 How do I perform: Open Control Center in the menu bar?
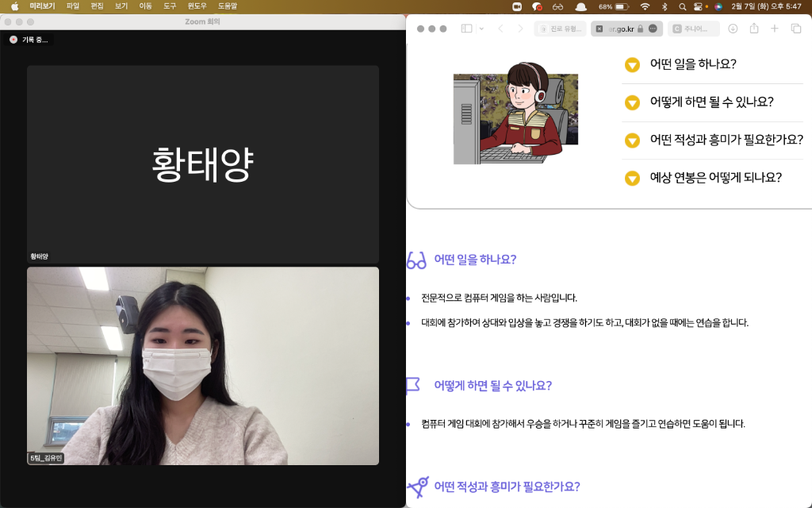click(698, 6)
